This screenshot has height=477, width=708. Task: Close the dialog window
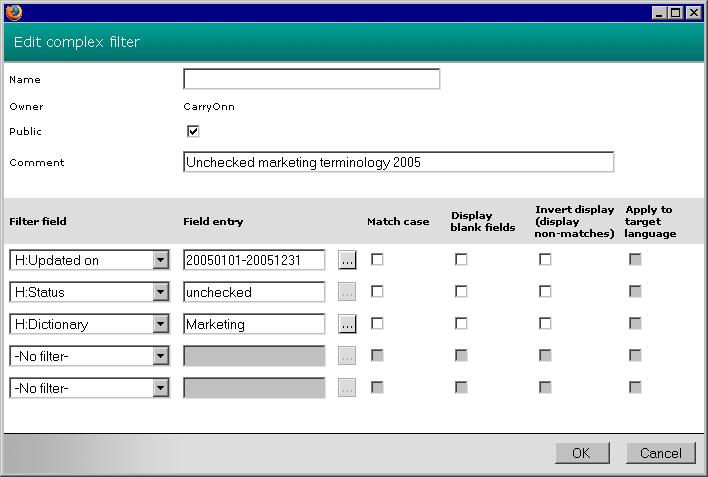click(x=694, y=13)
